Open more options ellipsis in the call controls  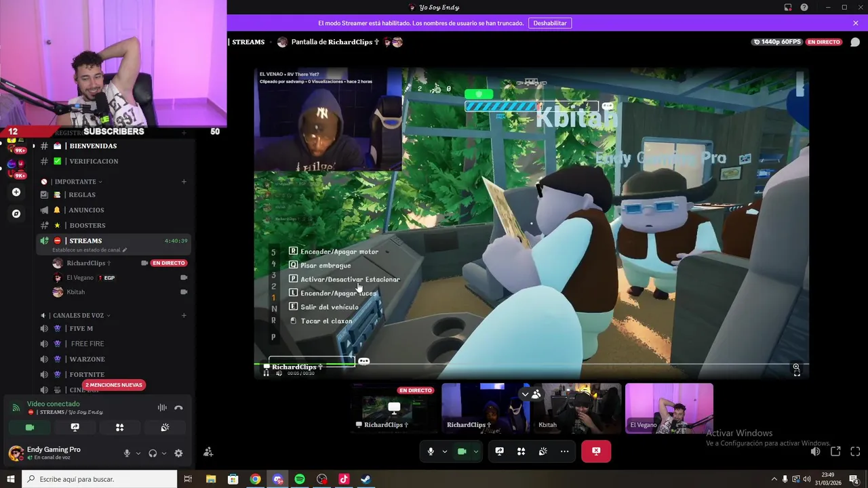click(564, 451)
